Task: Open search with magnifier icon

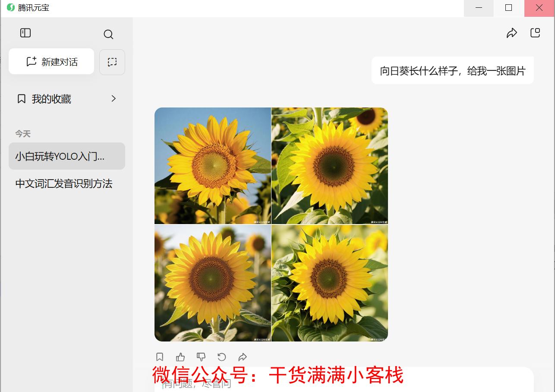Action: pos(108,35)
